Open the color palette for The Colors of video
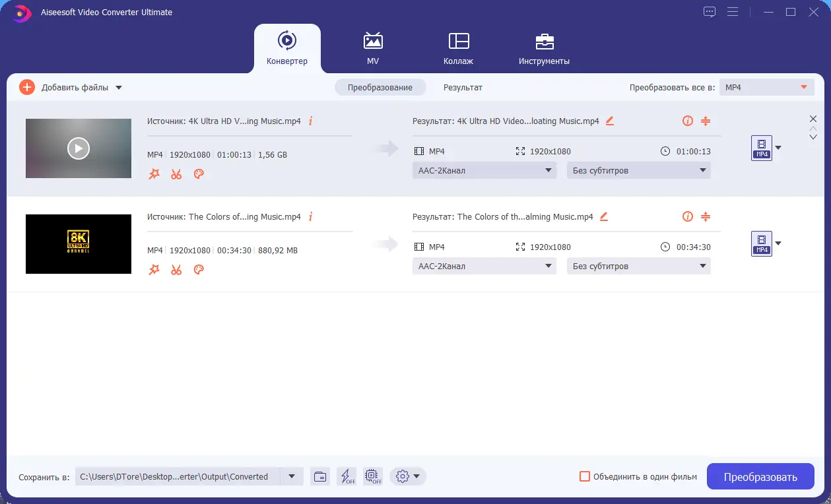 click(x=199, y=270)
